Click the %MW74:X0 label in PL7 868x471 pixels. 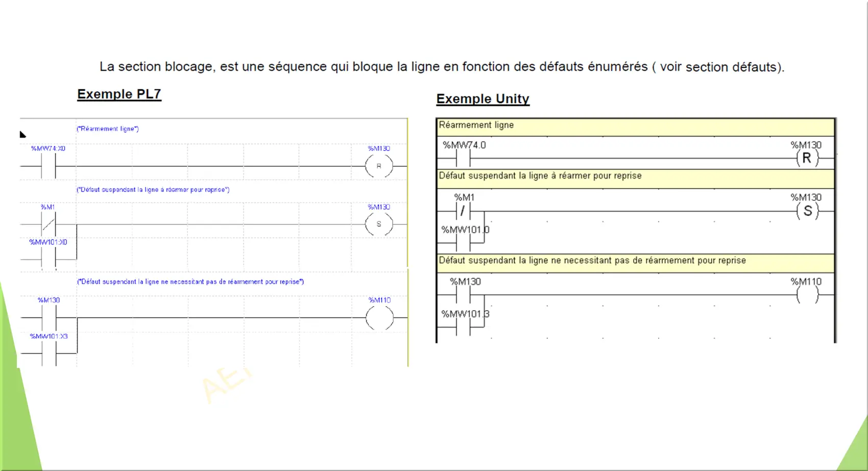tap(48, 148)
